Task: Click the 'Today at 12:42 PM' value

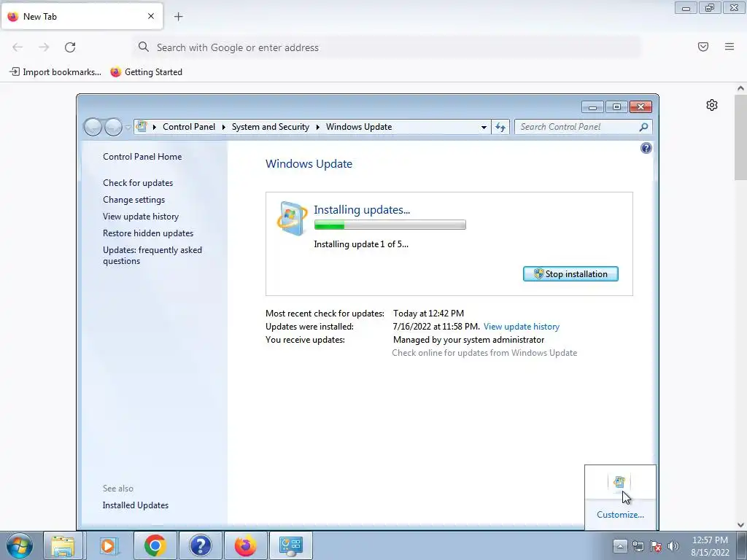Action: 428,314
